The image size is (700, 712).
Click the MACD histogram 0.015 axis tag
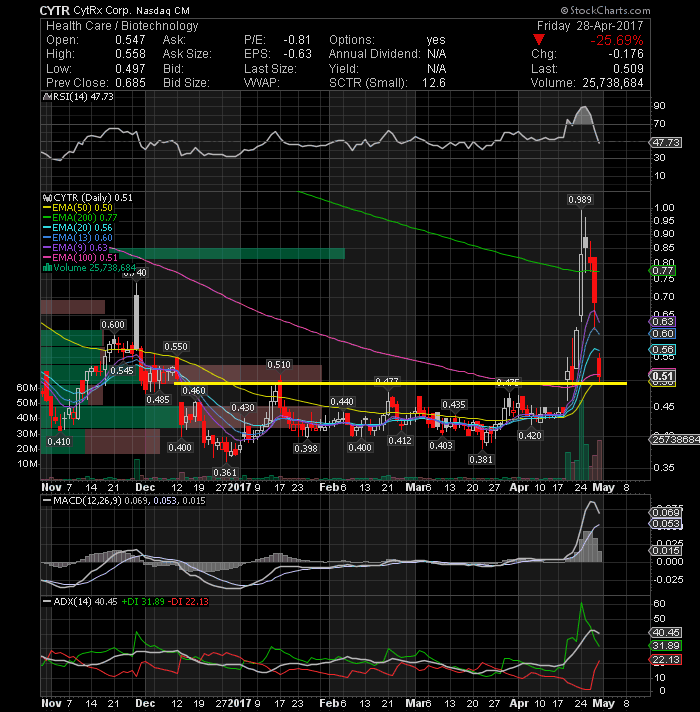(666, 551)
